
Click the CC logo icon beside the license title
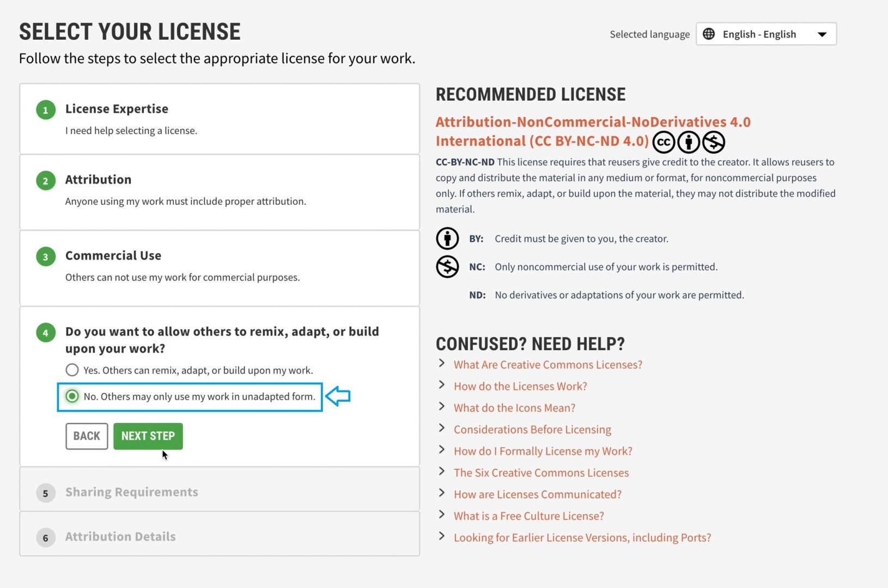pos(664,142)
